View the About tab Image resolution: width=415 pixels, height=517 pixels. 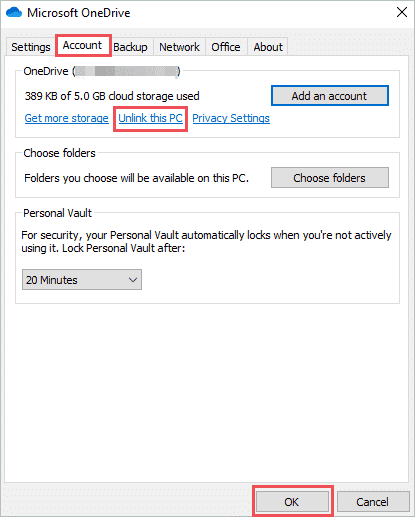(x=268, y=47)
